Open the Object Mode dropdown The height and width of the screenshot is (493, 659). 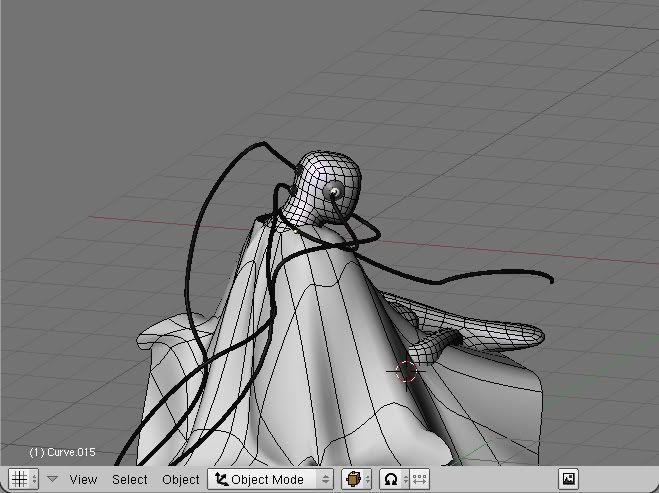coord(271,479)
